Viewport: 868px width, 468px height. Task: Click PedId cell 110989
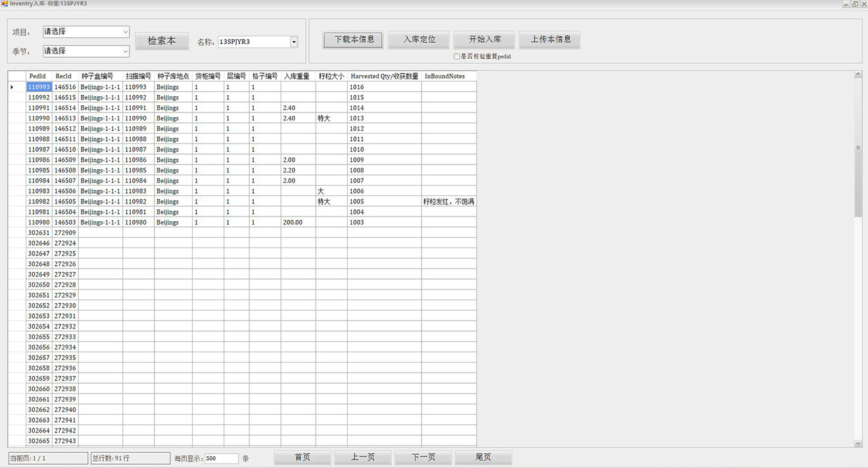click(x=39, y=128)
